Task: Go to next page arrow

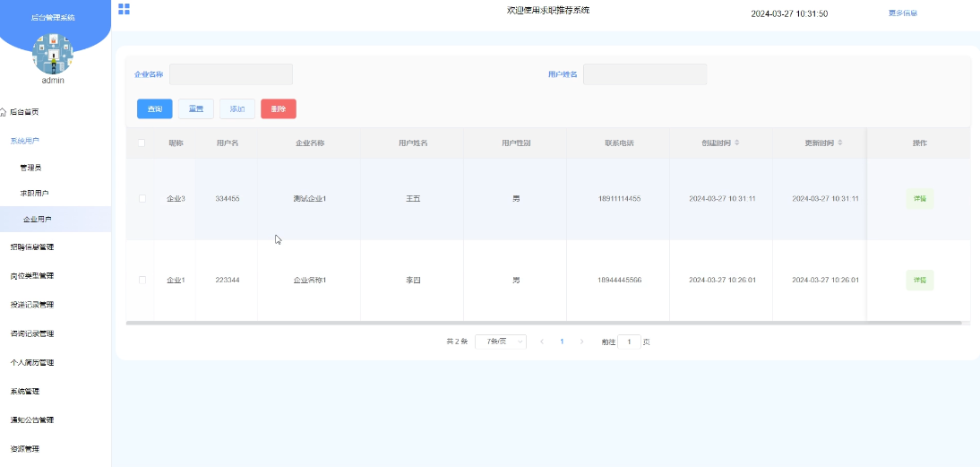Action: pos(582,342)
